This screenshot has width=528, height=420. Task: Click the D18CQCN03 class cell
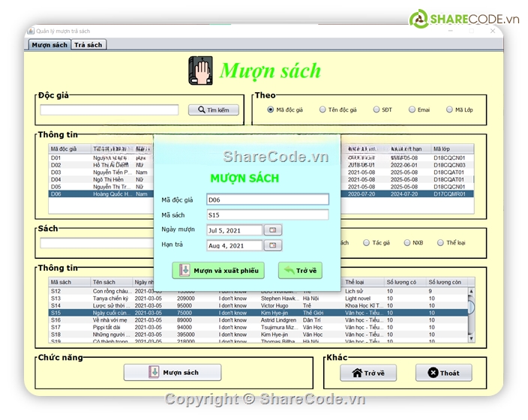tap(452, 165)
